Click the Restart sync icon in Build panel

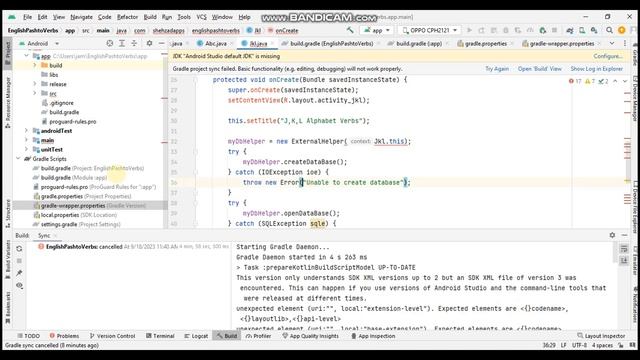click(19, 249)
